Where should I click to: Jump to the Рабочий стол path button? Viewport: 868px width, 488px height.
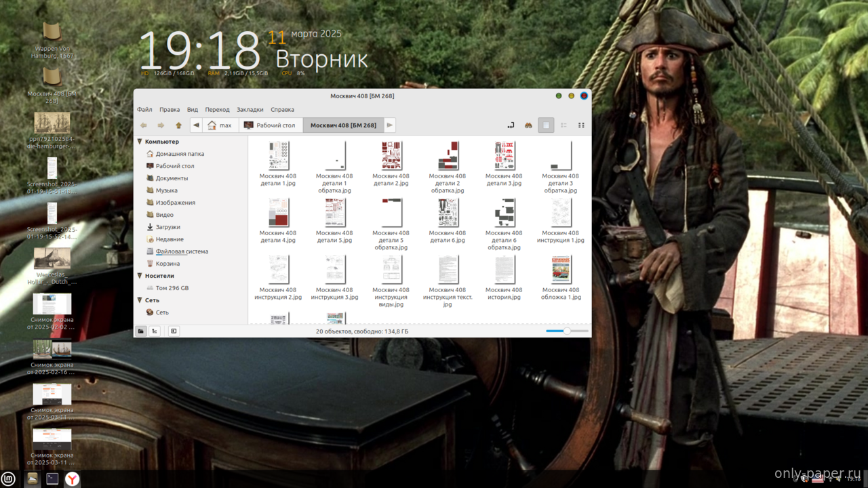click(x=271, y=125)
